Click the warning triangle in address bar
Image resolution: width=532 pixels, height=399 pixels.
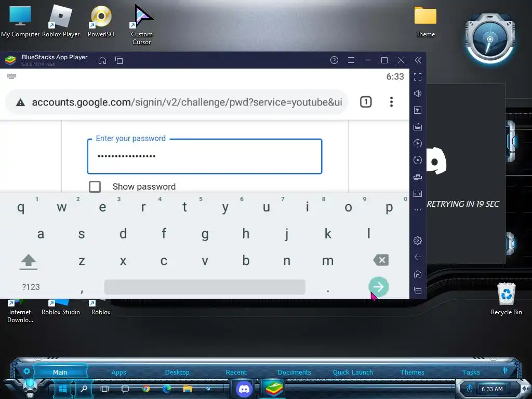click(x=20, y=102)
